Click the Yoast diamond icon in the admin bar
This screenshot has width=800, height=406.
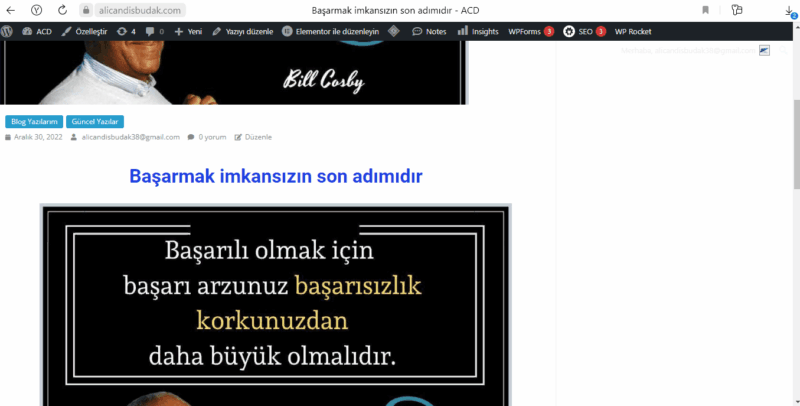(x=394, y=32)
